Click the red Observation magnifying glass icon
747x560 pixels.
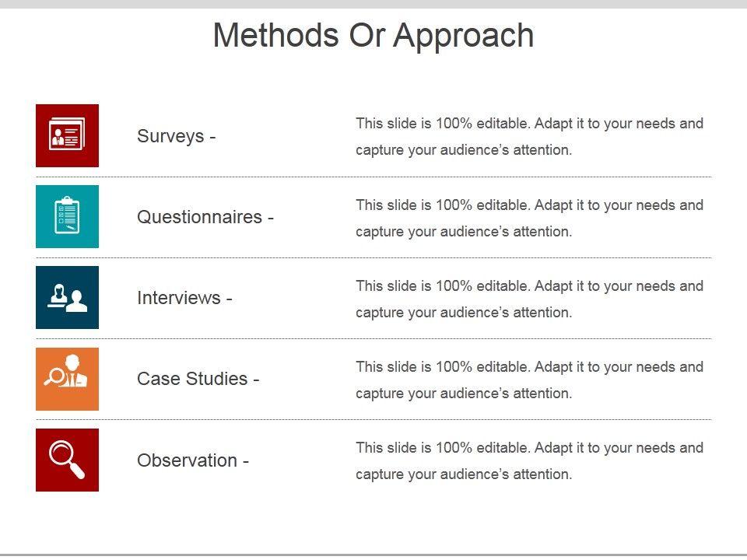point(67,460)
